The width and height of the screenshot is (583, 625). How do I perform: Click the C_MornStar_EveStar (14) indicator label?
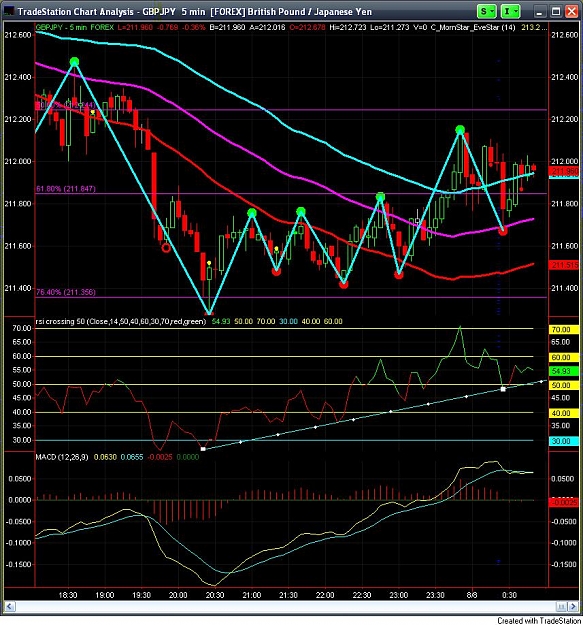[473, 28]
